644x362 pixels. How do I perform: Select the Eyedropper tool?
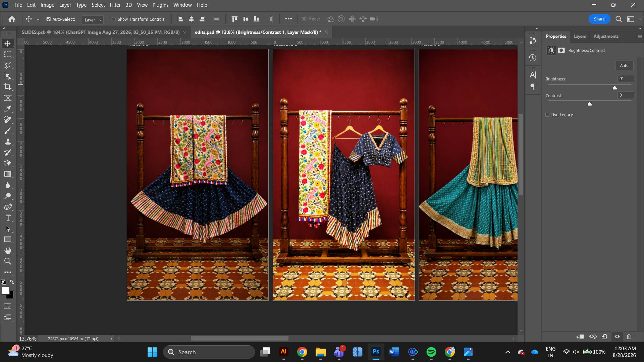[8, 109]
